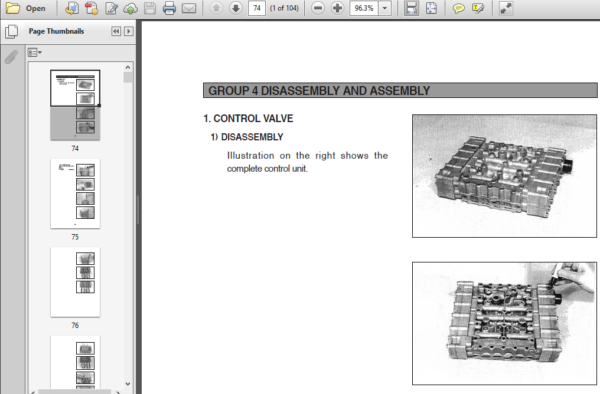Toggle the Page Thumbnails panel icon
Screen dimensions: 600x394
point(12,31)
